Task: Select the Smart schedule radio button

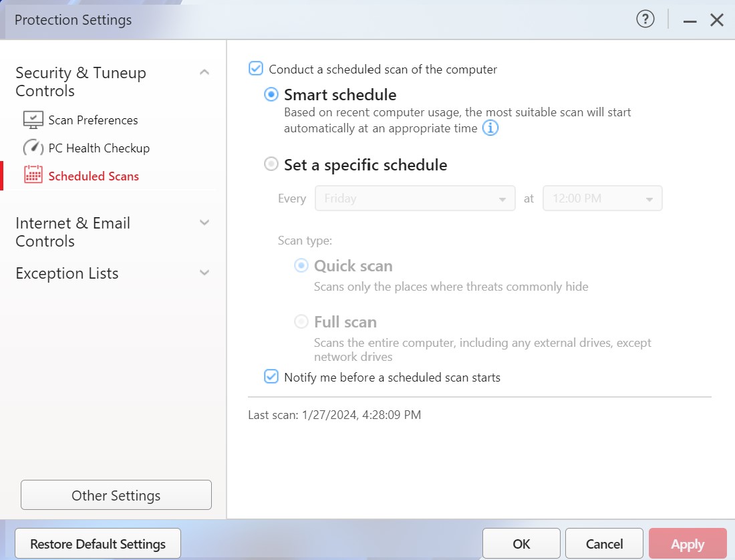Action: coord(271,95)
